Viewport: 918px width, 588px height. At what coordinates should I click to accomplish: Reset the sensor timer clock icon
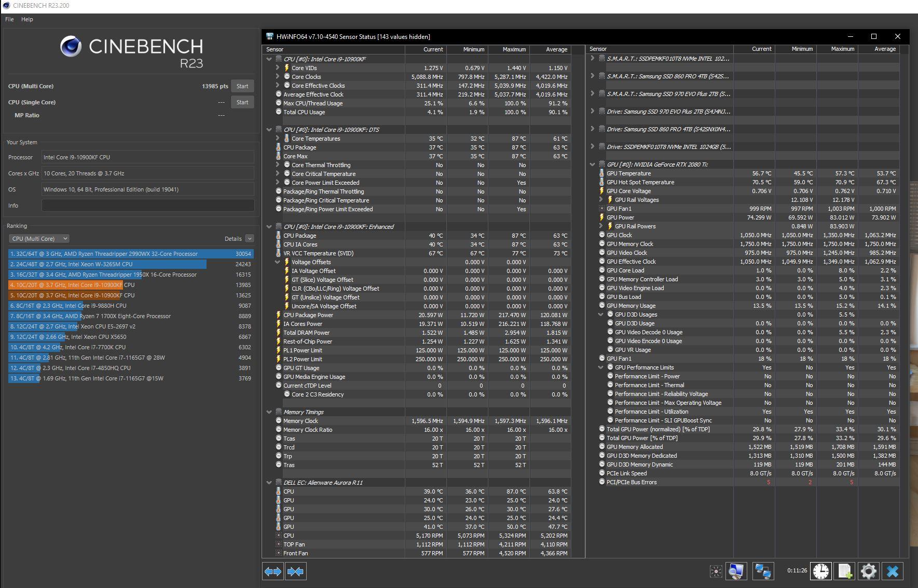[820, 571]
